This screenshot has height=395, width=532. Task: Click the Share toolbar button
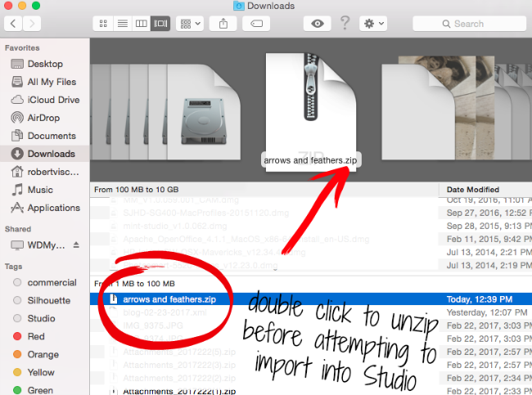coord(223,24)
